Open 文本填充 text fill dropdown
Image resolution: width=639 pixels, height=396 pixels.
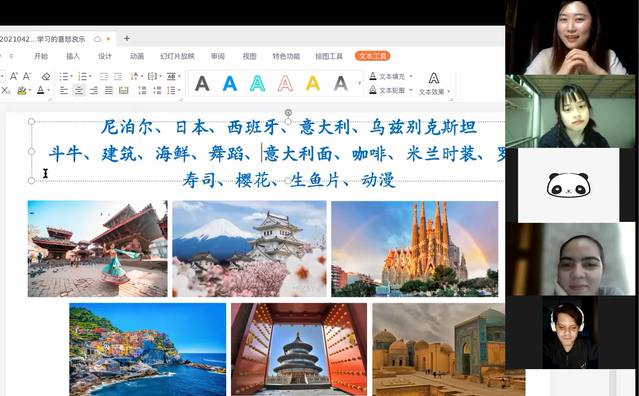[391, 76]
